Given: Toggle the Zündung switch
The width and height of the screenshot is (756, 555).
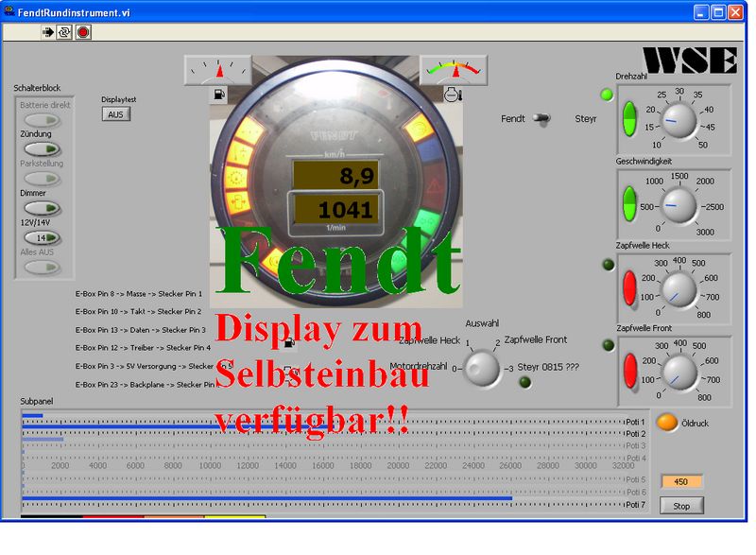Looking at the screenshot, I should coord(42,149).
